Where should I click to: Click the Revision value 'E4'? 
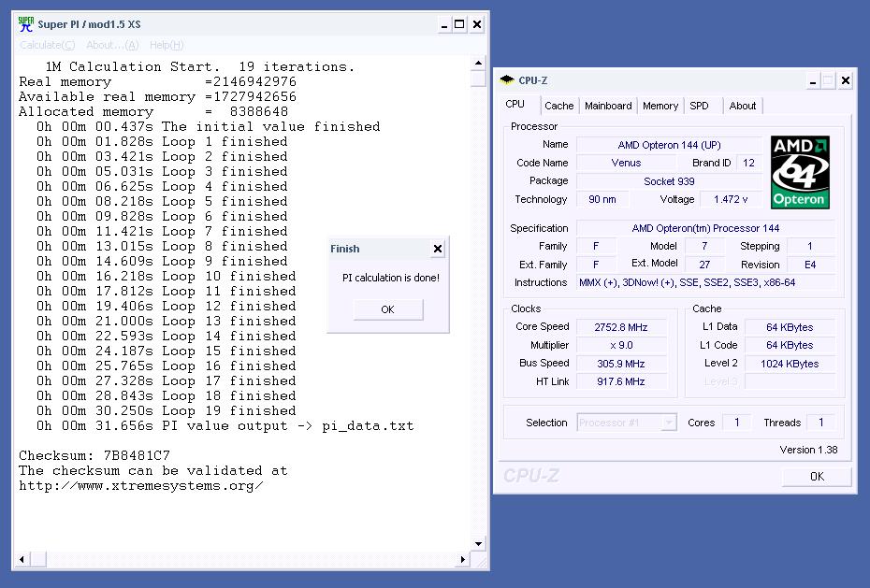coord(810,265)
